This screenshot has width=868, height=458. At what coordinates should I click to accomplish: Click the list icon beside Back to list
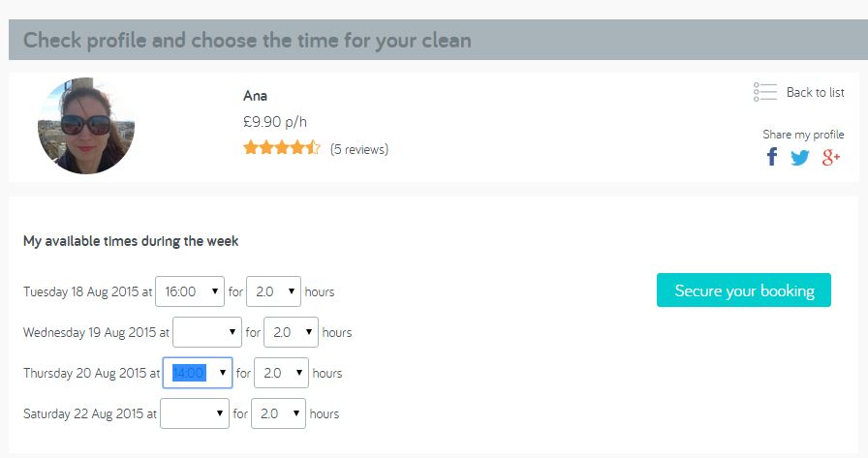point(765,92)
